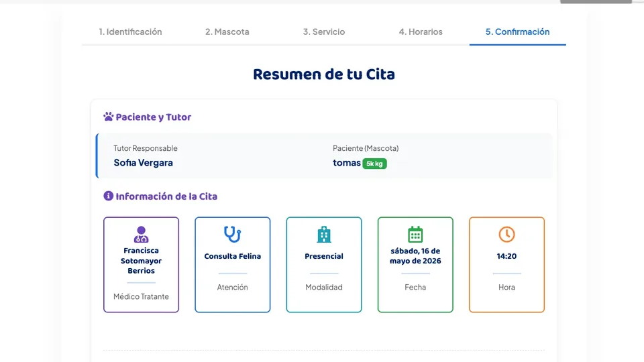Click the name Francisca Sotomayor Berrios
Screen dimensions: 644x362
click(142, 261)
